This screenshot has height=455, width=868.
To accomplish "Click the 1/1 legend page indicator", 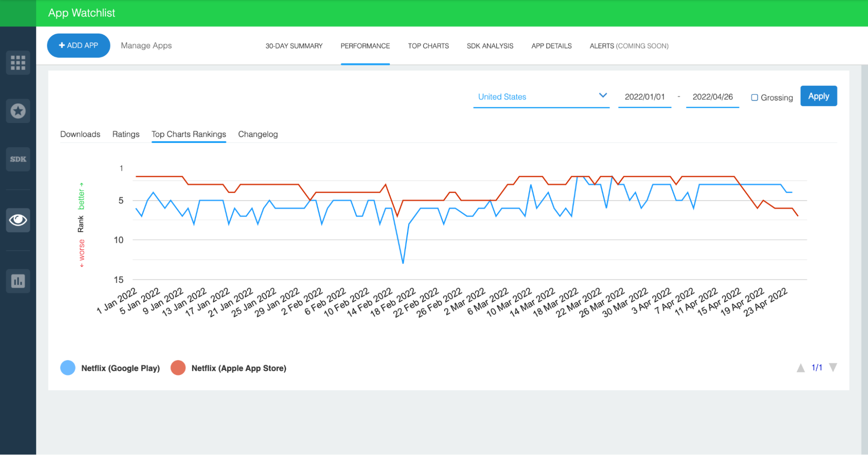I will click(x=817, y=368).
